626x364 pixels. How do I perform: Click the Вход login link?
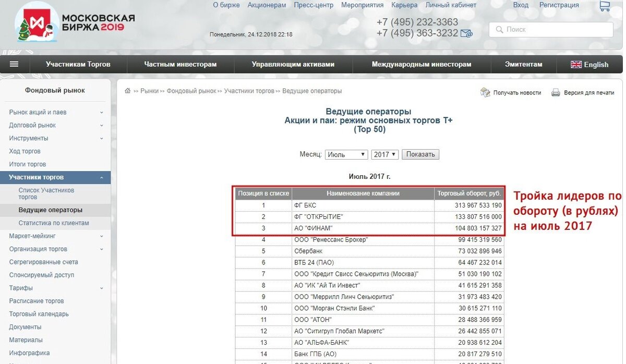521,5
